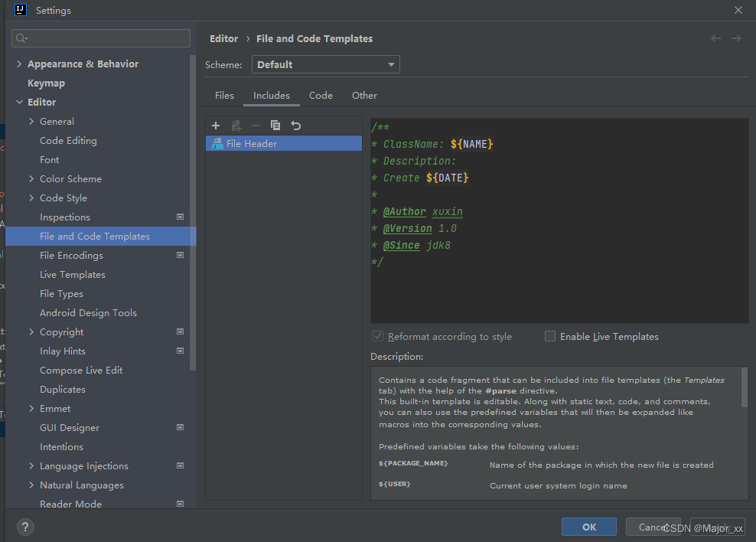Click project-level icon beside File Encodings
The image size is (756, 542).
pos(181,255)
